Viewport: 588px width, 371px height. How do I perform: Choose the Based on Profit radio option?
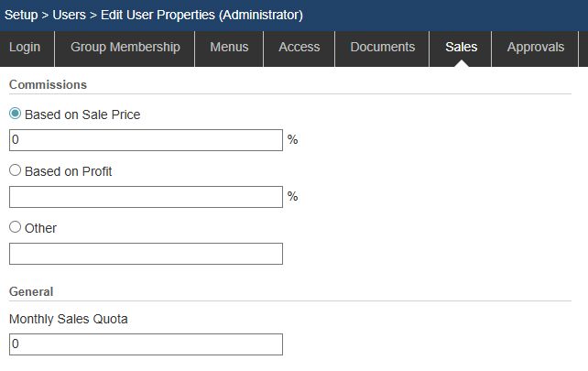(x=16, y=170)
